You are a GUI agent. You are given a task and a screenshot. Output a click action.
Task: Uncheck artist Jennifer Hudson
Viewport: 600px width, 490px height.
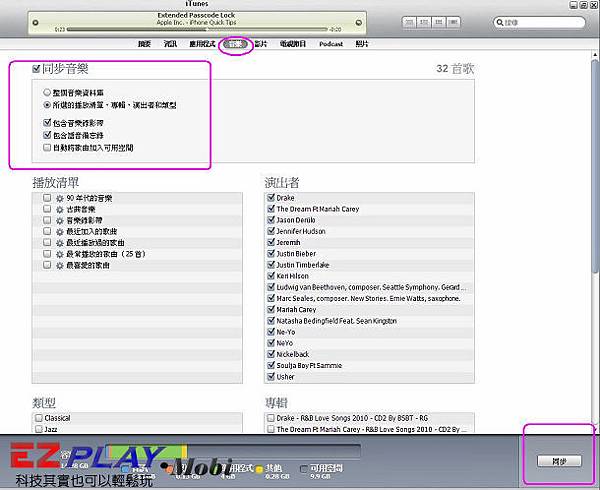[x=271, y=231]
